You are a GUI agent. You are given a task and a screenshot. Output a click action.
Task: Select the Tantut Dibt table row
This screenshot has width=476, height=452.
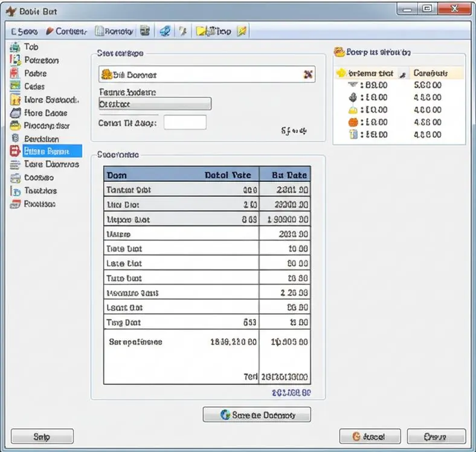207,190
